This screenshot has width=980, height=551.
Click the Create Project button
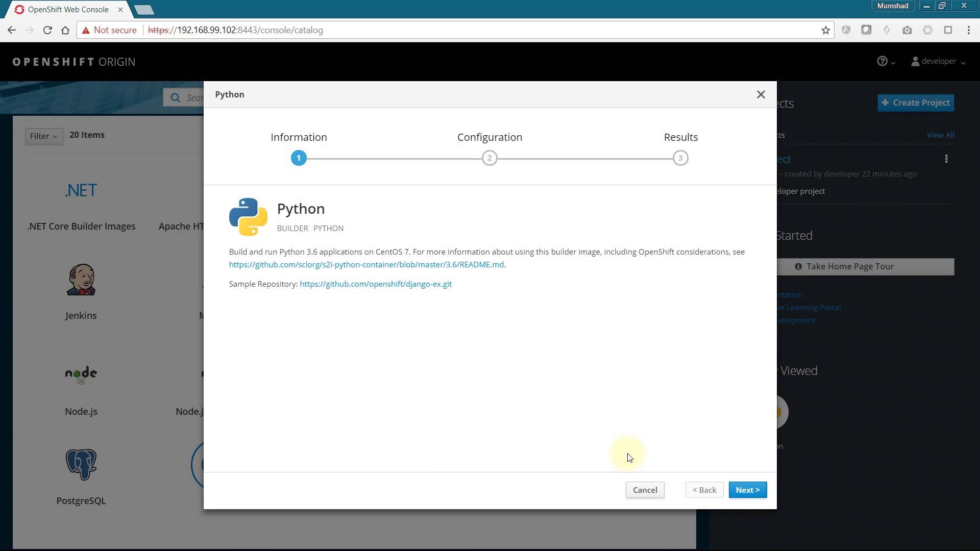point(916,103)
